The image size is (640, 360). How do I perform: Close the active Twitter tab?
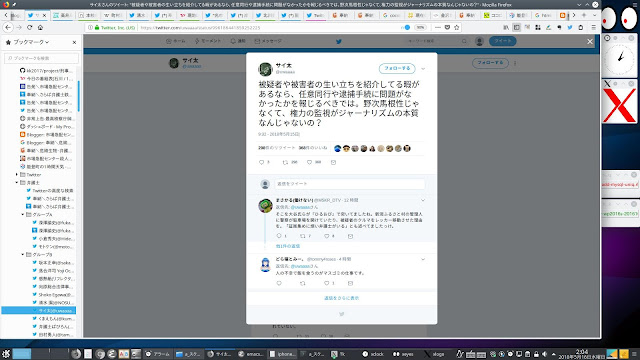coord(44,16)
